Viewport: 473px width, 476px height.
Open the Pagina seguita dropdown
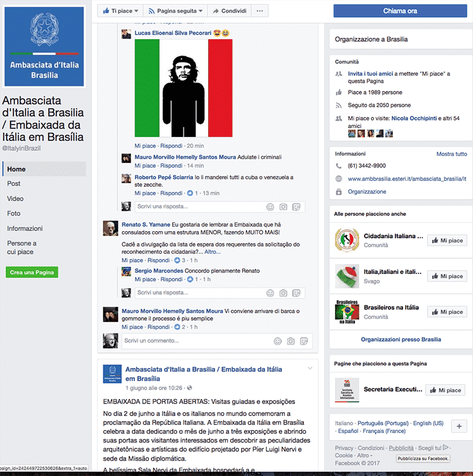point(175,11)
